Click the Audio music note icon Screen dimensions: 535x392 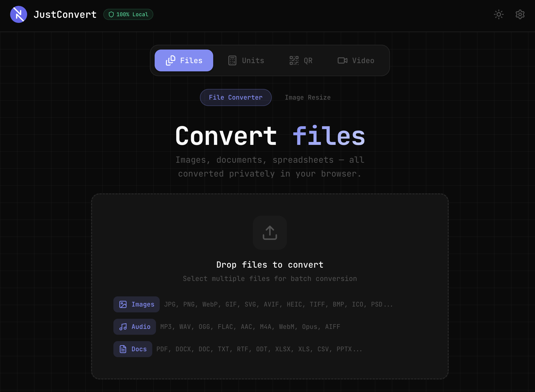[x=123, y=327]
